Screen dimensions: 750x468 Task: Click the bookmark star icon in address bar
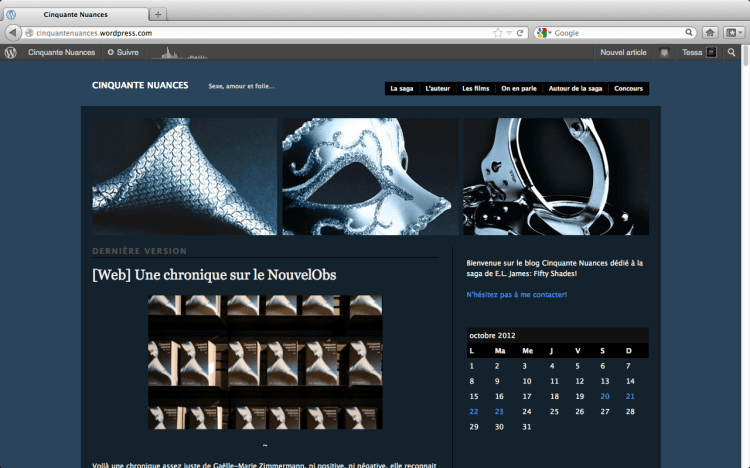498,33
